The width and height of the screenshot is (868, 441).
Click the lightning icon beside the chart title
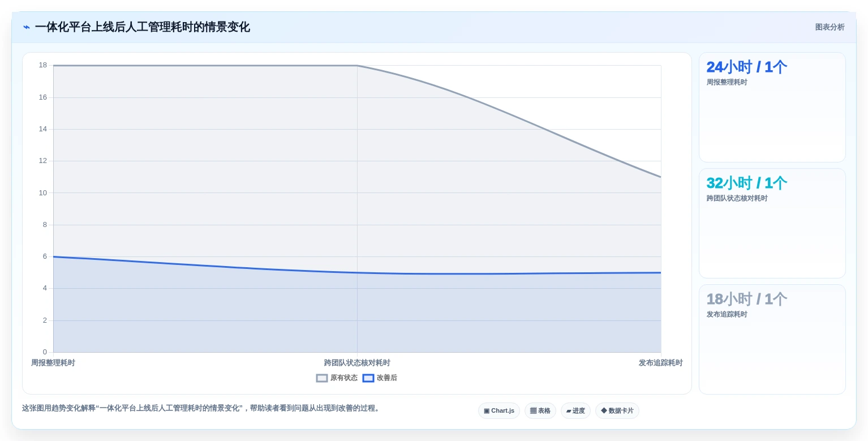coord(27,27)
